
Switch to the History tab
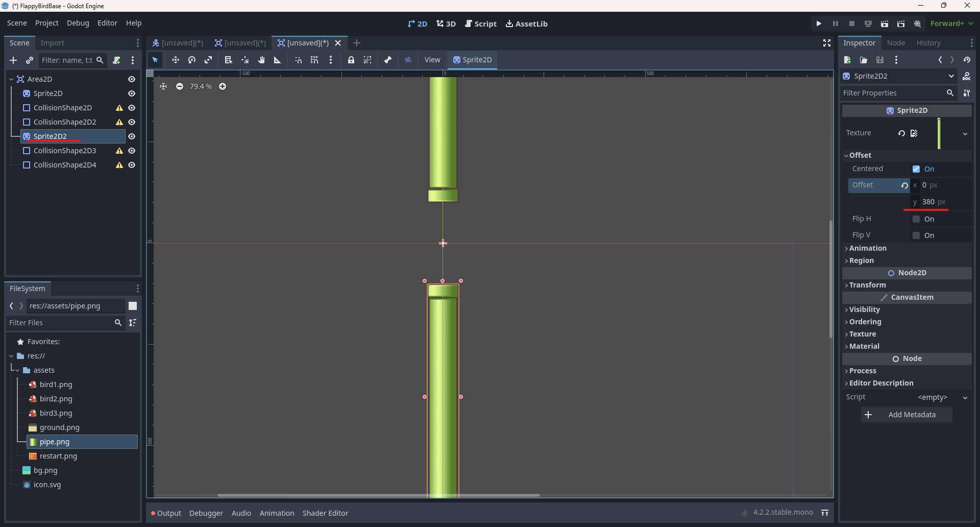tap(929, 43)
